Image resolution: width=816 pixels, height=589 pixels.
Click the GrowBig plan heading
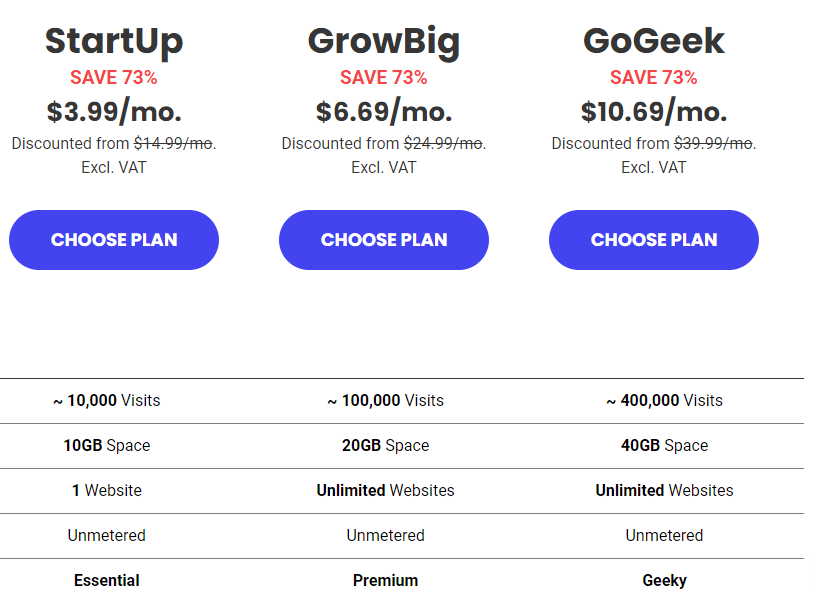click(x=384, y=42)
